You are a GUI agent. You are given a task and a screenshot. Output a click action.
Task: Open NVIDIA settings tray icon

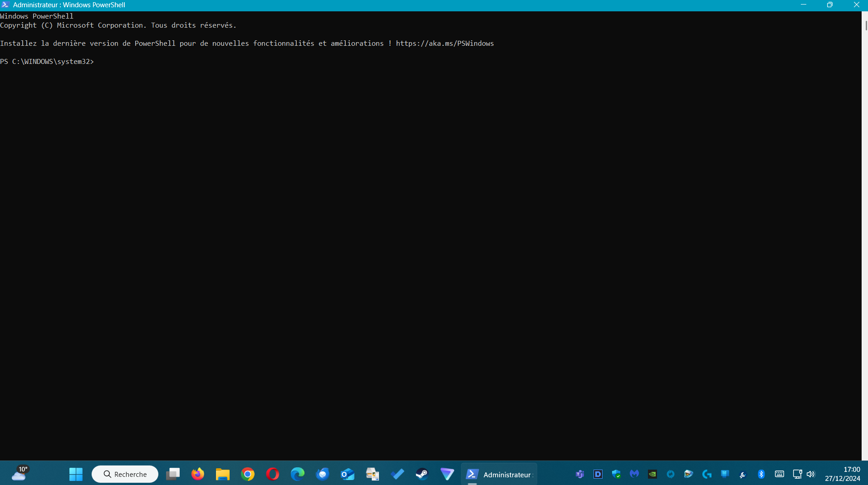652,474
